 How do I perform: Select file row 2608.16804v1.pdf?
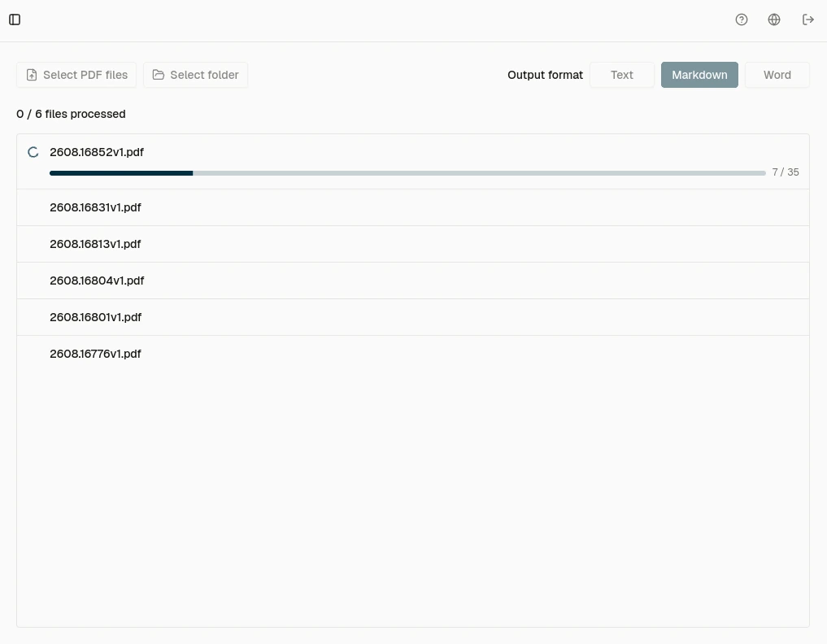click(x=413, y=281)
